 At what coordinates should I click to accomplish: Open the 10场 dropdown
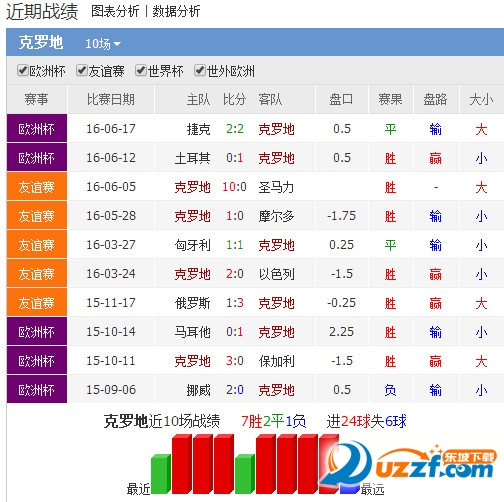pos(103,44)
